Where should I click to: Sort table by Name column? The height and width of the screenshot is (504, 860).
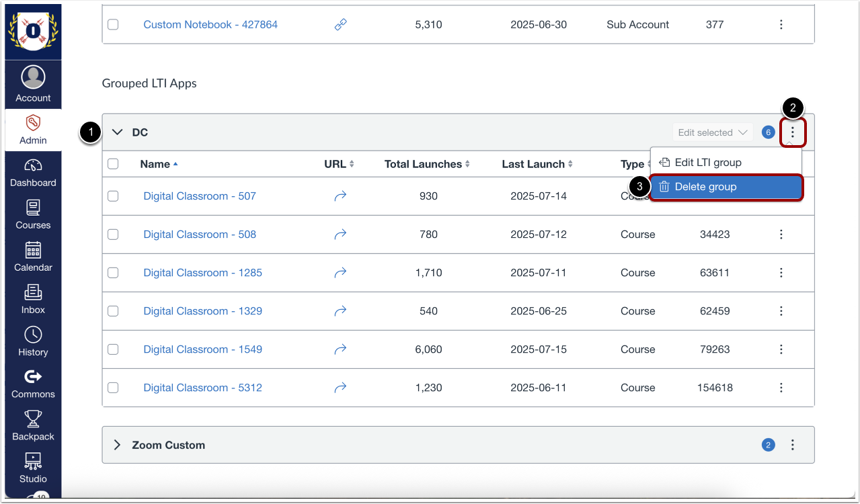point(159,164)
